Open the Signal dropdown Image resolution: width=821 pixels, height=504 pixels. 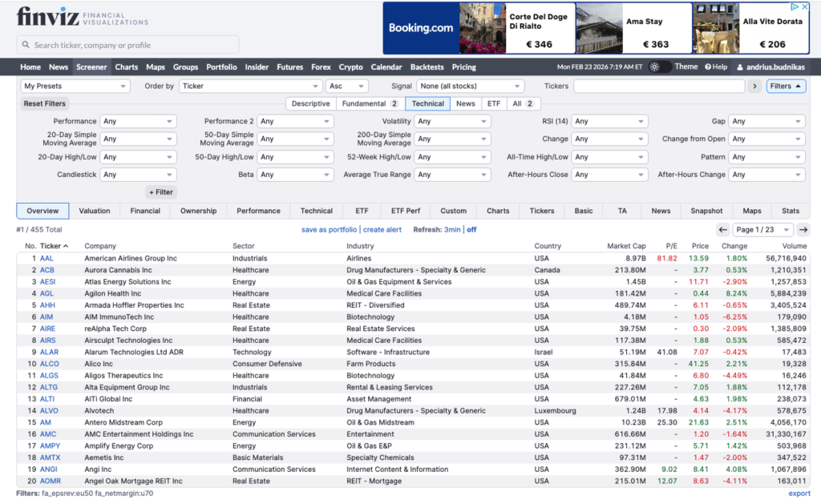tap(469, 86)
